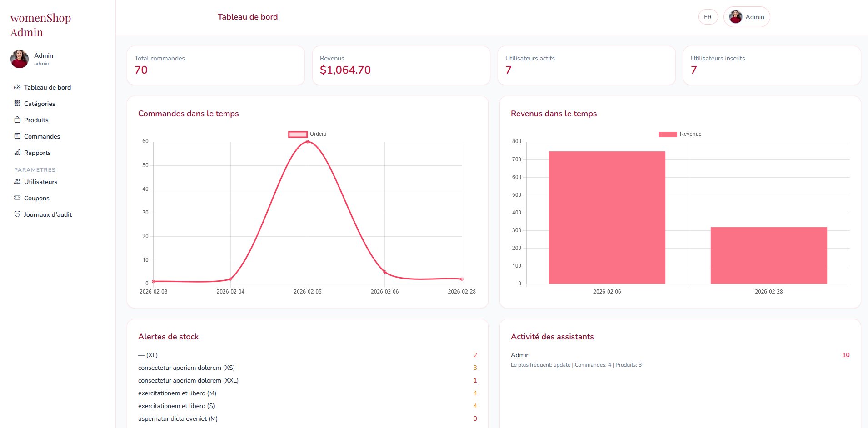Open the Admin account dropdown
The height and width of the screenshot is (428, 868).
747,17
